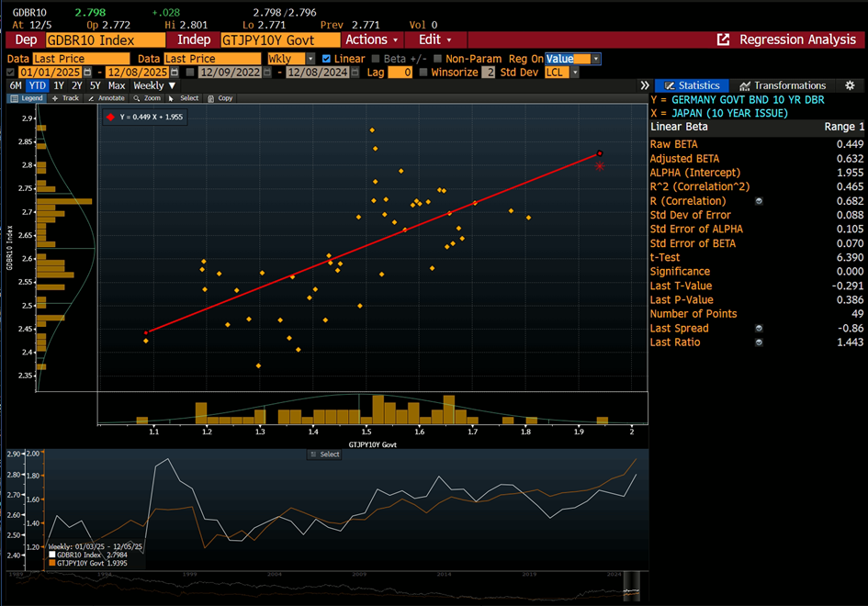
Task: Open calendar picker for 01/01/2025 start date
Action: [87, 73]
